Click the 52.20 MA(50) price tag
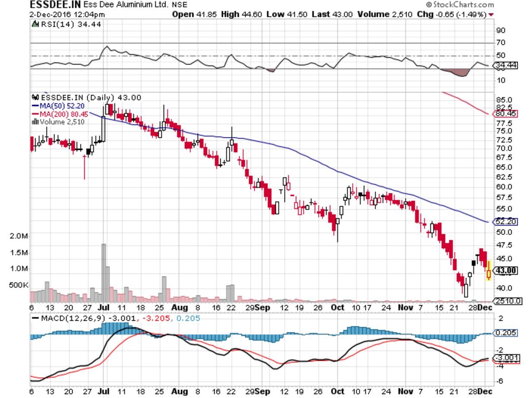Screen dimensions: 532x398 click(506, 222)
